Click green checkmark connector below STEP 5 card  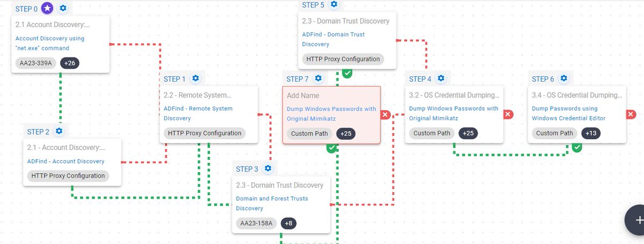click(347, 73)
